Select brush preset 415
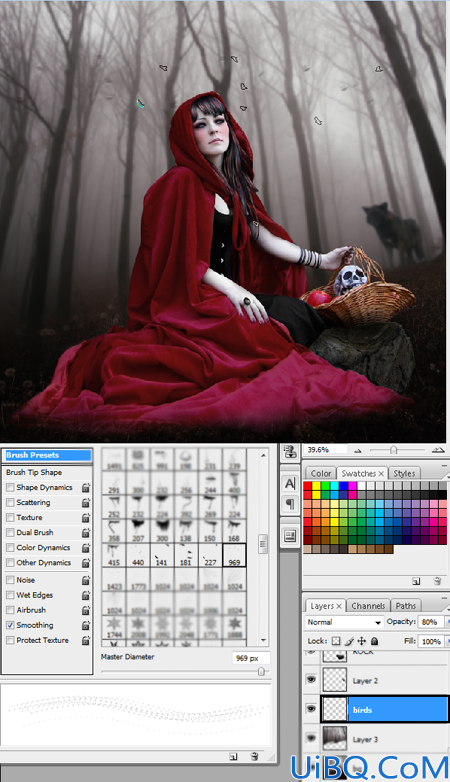Image resolution: width=450 pixels, height=782 pixels. pos(114,555)
